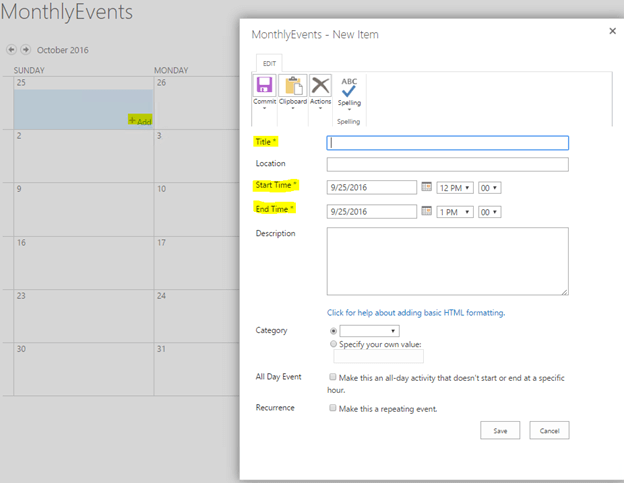
Task: Focus the Location text field
Action: pos(448,165)
